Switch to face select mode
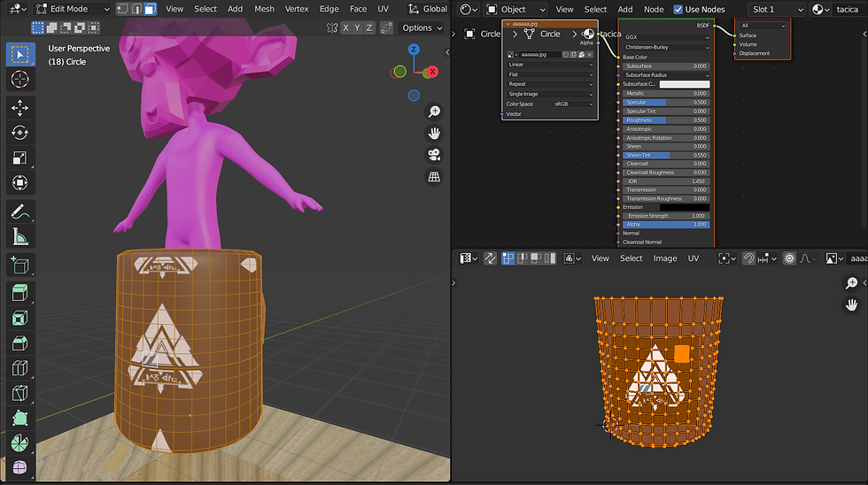The image size is (868, 485). tap(149, 9)
